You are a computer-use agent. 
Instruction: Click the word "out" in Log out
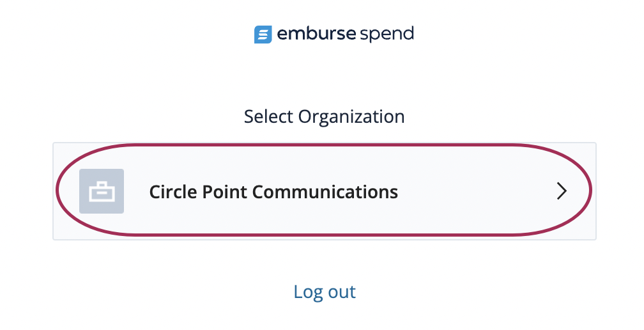pos(342,292)
